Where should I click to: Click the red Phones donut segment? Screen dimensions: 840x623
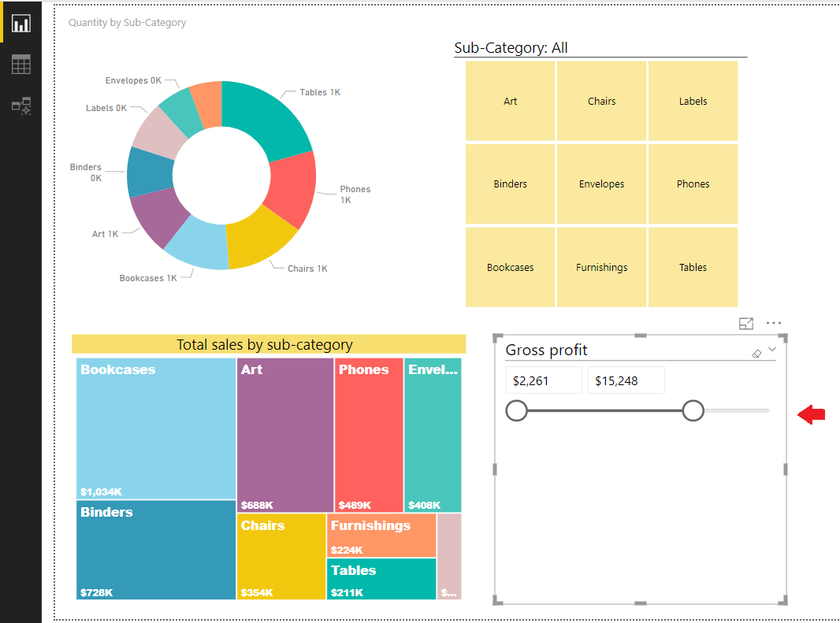point(292,187)
